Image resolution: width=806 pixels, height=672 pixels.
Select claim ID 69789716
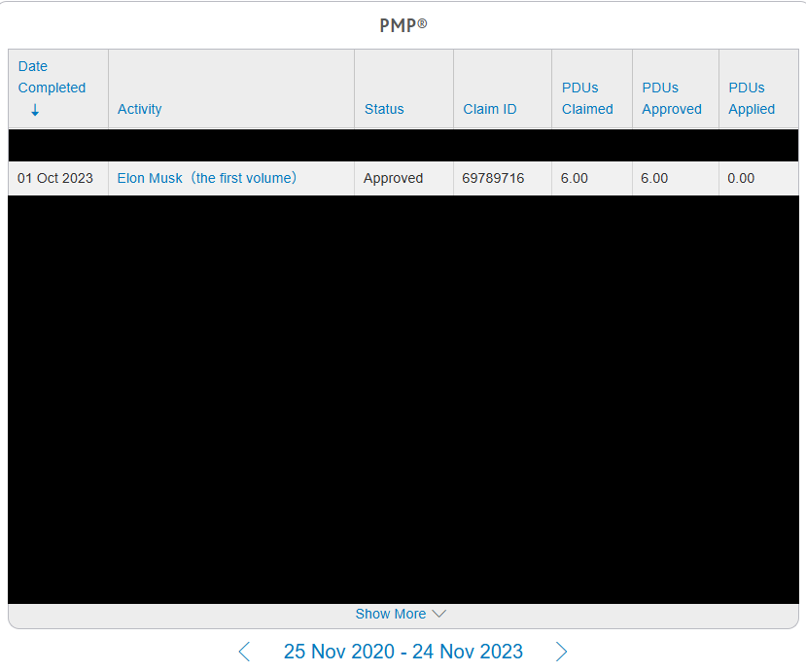tap(493, 178)
